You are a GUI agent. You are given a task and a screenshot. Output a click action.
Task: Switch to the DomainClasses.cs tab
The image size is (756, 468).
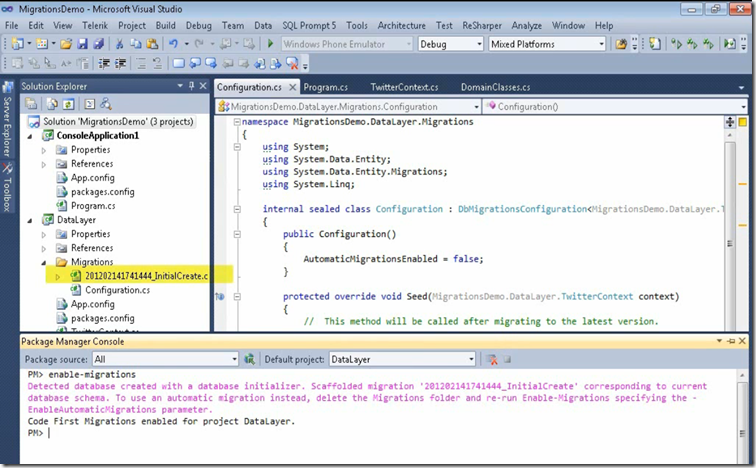pos(495,87)
